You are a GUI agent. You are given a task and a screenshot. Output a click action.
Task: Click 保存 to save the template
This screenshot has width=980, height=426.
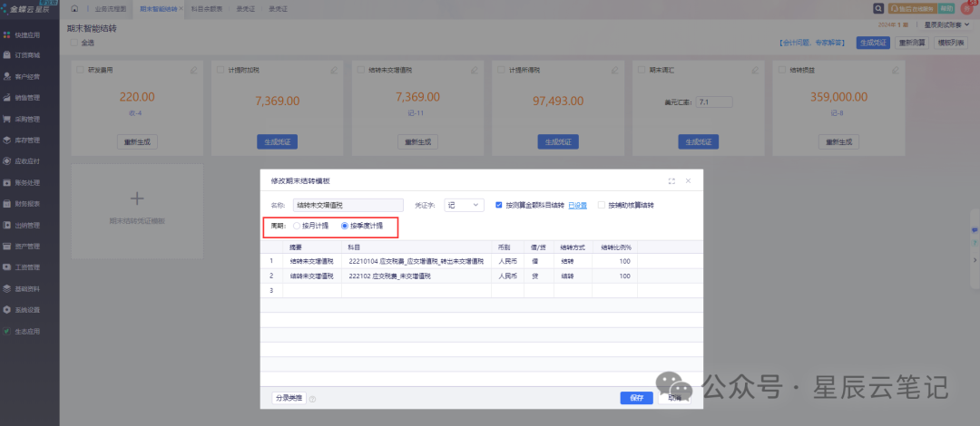636,398
